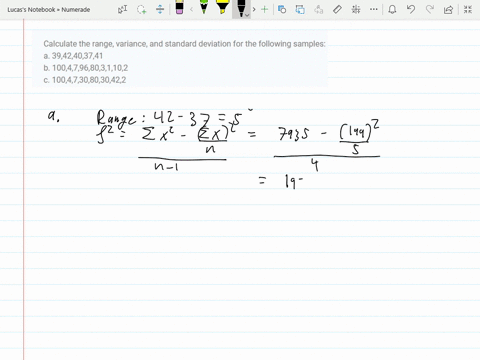
Task: Add a new pen with plus
Action: coord(264,9)
